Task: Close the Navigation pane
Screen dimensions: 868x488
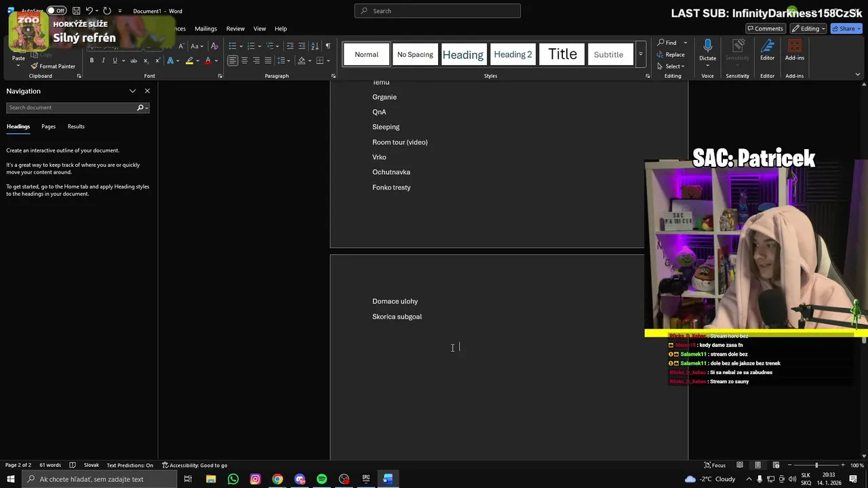Action: click(x=147, y=91)
